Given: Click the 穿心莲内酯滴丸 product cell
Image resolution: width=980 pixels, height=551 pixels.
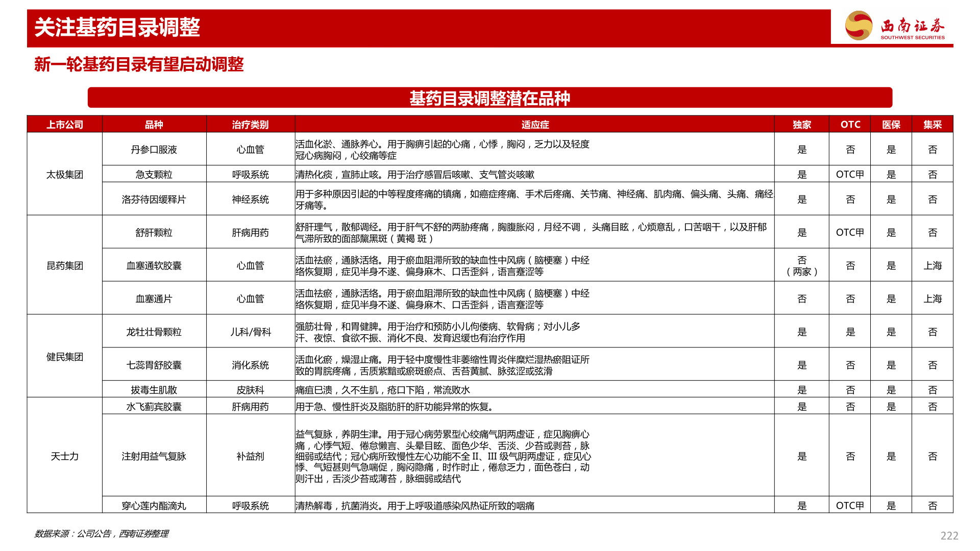Looking at the screenshot, I should click(x=155, y=506).
